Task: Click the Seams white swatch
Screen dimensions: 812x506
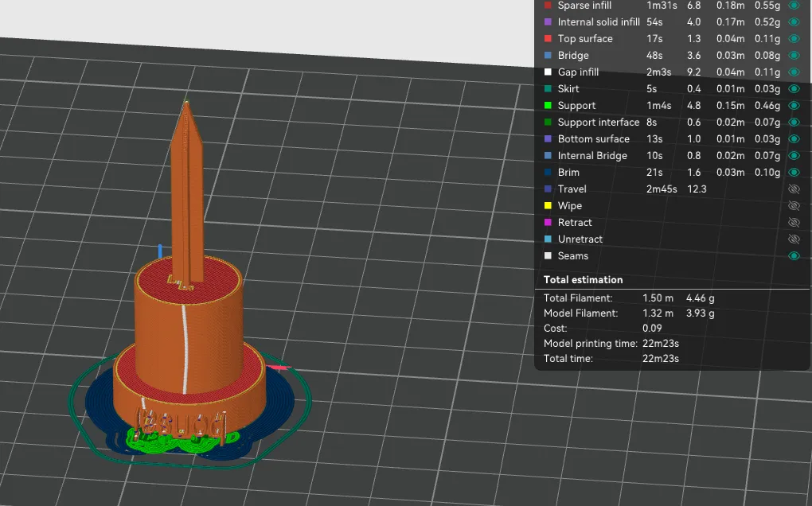Action: 548,255
